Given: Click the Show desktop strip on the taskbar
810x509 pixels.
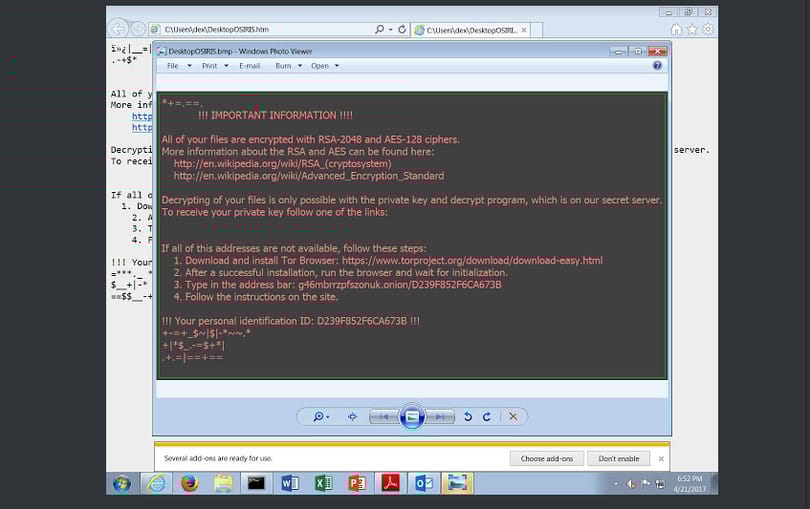Looking at the screenshot, I should pos(714,484).
